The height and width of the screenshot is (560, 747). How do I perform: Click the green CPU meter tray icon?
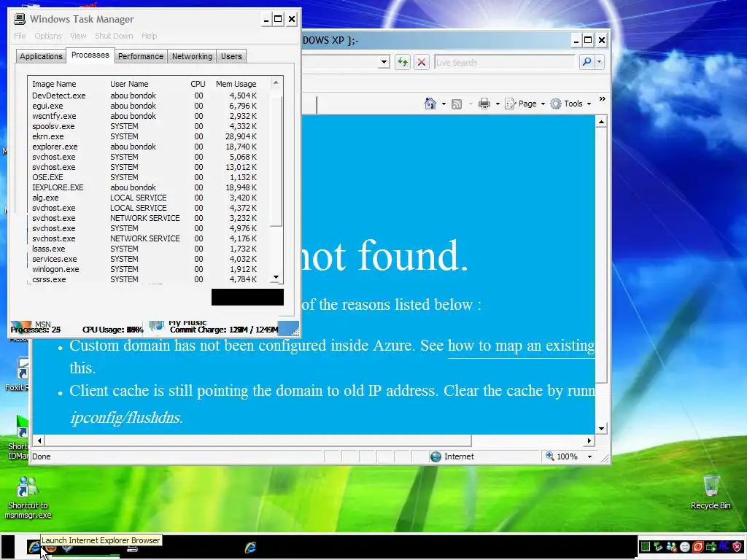click(x=646, y=547)
